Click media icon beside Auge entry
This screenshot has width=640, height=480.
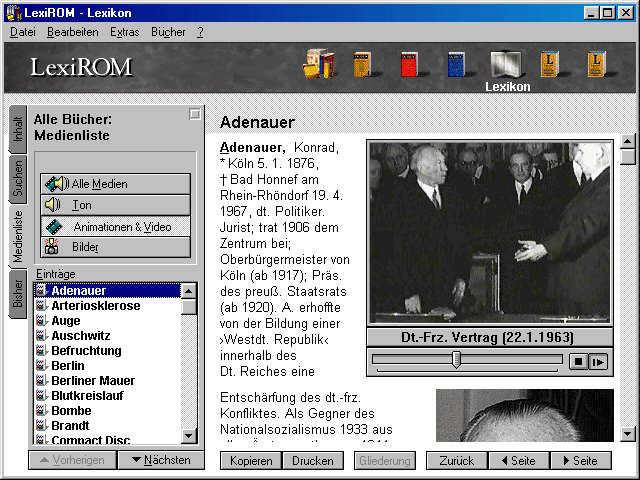(41, 320)
